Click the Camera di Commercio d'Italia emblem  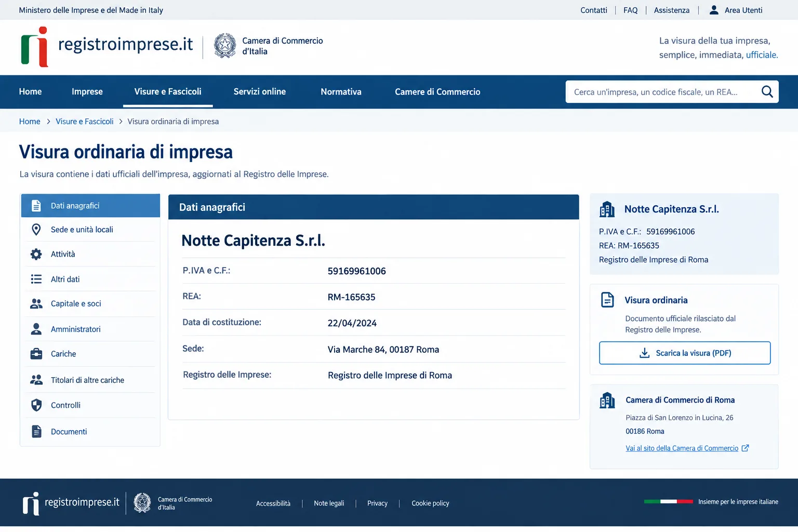(225, 46)
